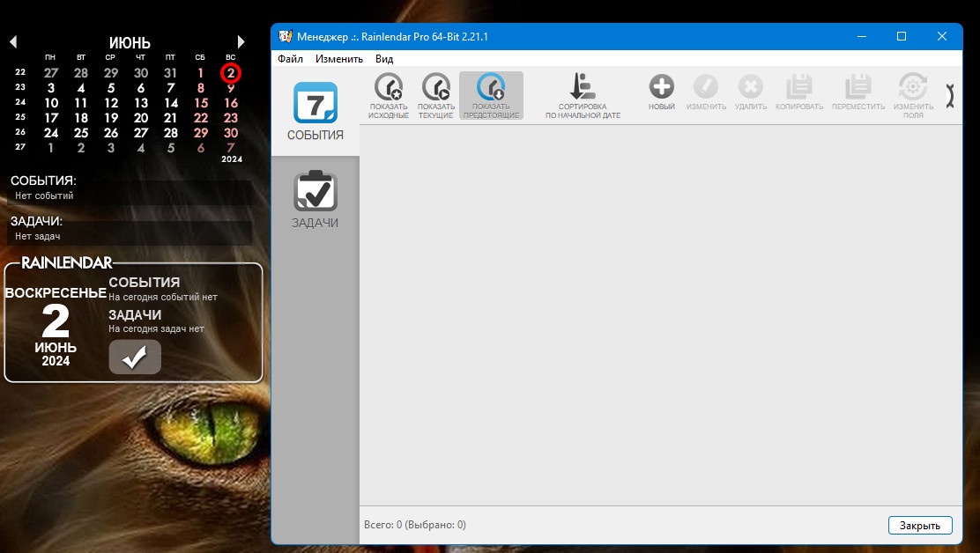Viewport: 980px width, 553px height.
Task: Click the Удалить delete icon
Action: click(x=751, y=92)
